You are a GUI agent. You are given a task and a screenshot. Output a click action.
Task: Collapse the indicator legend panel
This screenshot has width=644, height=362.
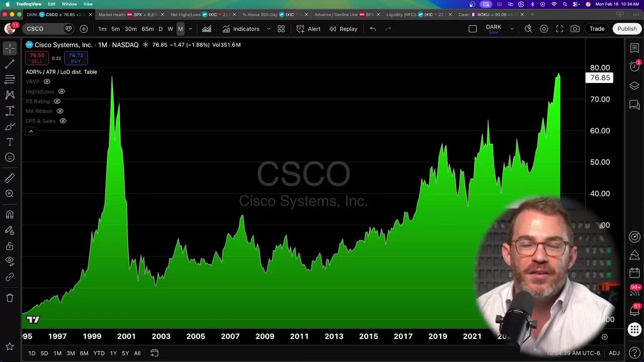[31, 131]
